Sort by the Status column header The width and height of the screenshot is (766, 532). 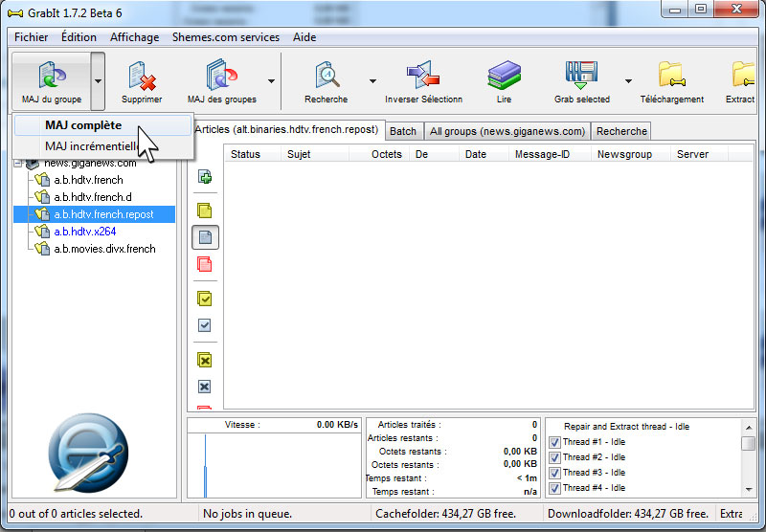[x=253, y=154]
